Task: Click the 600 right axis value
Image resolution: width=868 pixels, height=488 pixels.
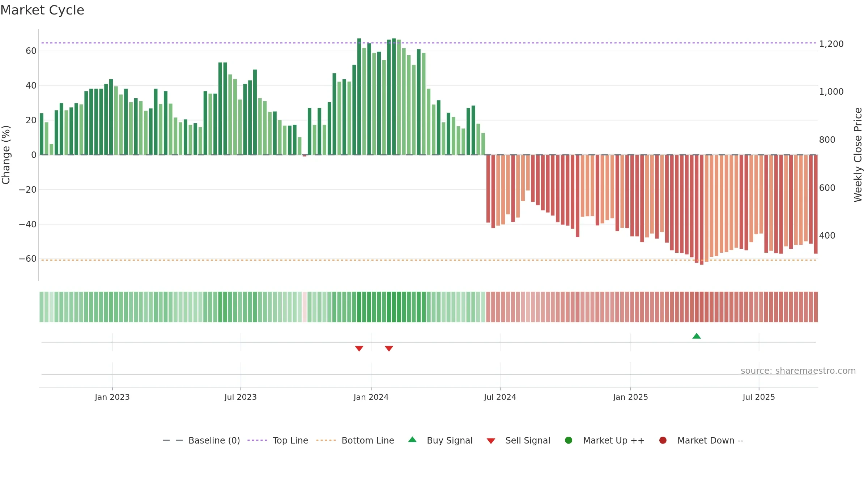Action: (827, 188)
